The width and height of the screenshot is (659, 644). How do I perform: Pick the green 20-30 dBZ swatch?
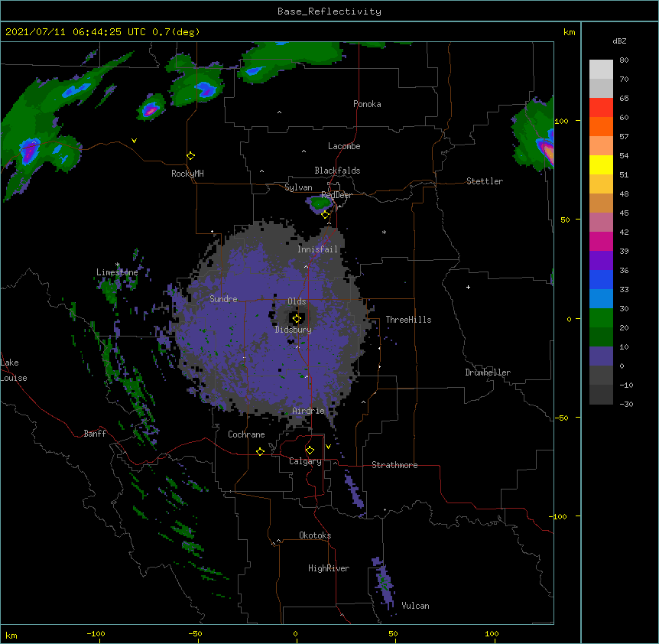click(601, 318)
